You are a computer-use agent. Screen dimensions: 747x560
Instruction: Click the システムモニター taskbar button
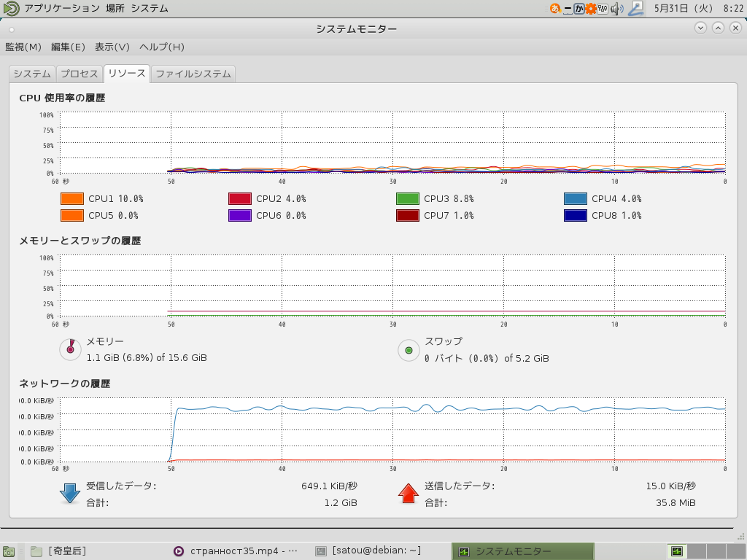[x=522, y=551]
